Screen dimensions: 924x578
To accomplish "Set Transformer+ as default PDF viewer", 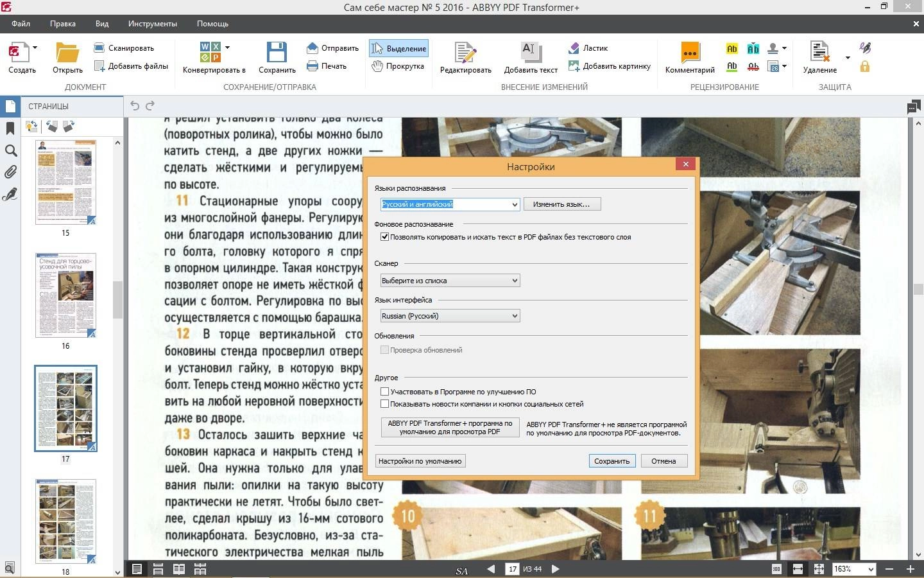I will pyautogui.click(x=450, y=428).
